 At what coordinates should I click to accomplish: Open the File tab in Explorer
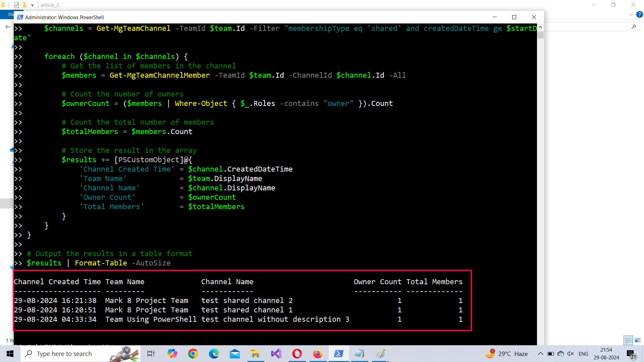10,14
